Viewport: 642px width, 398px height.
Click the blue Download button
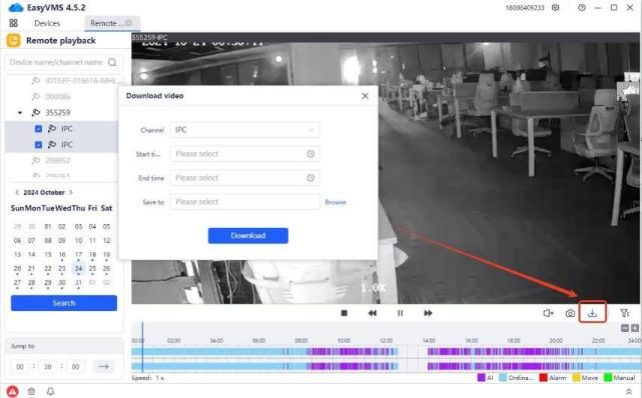pos(248,235)
